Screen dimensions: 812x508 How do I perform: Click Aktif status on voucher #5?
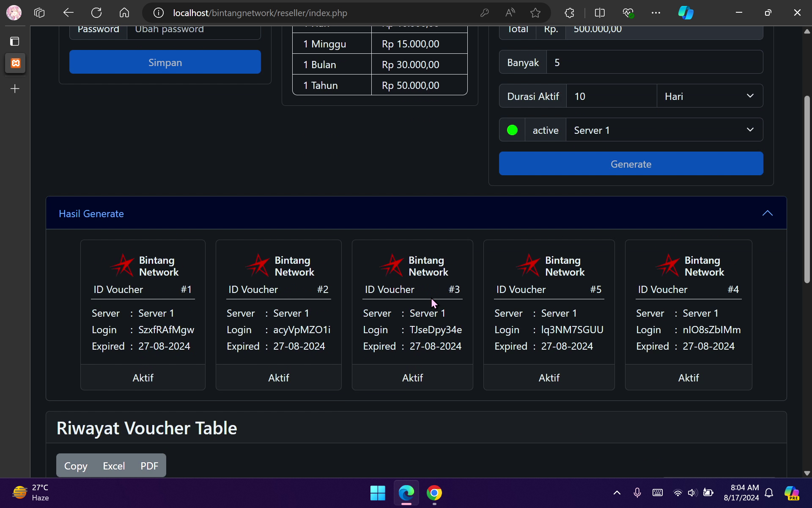[549, 378]
